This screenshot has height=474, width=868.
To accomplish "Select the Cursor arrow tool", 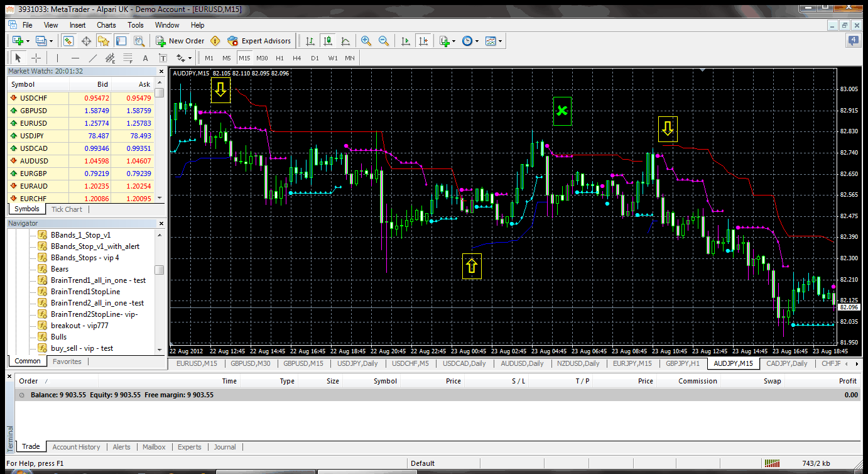I will (x=18, y=58).
